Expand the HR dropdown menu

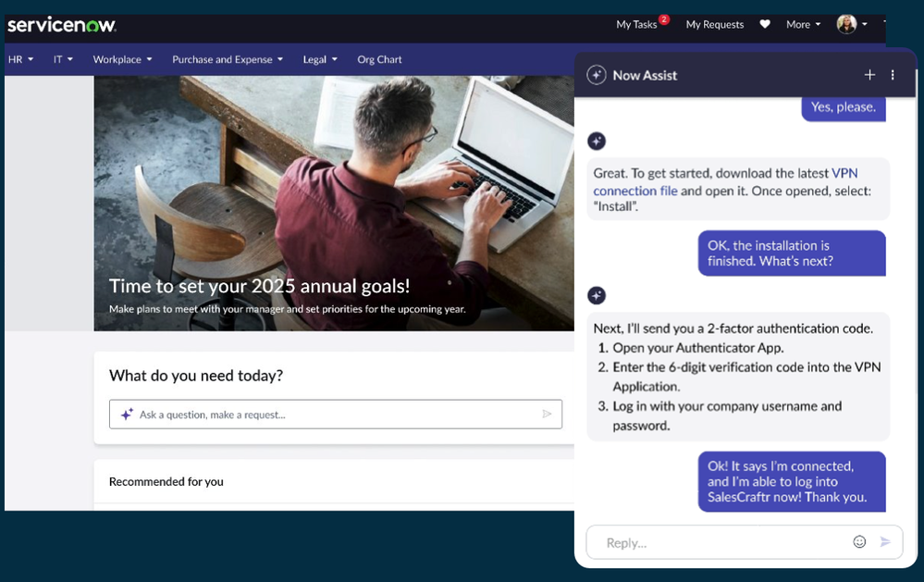click(19, 58)
